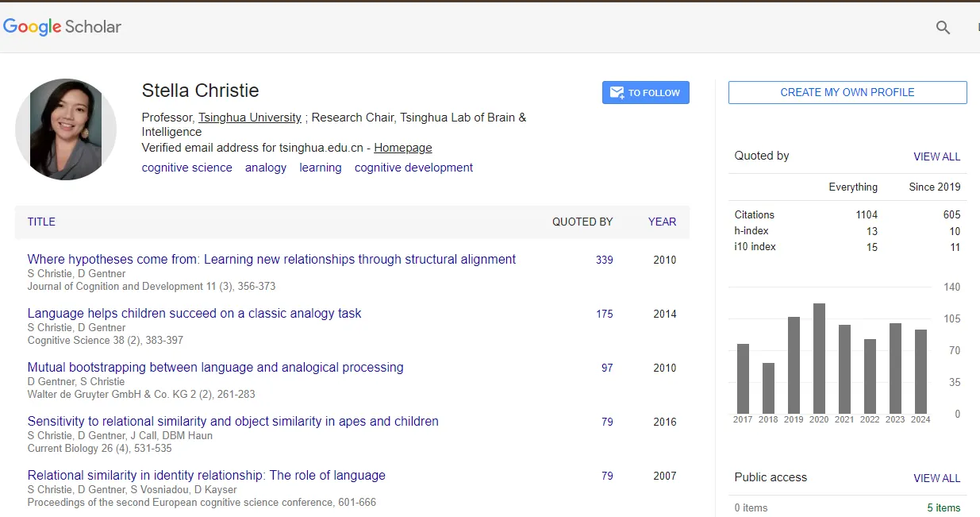
Task: Click the 339 citation count
Action: (x=604, y=260)
